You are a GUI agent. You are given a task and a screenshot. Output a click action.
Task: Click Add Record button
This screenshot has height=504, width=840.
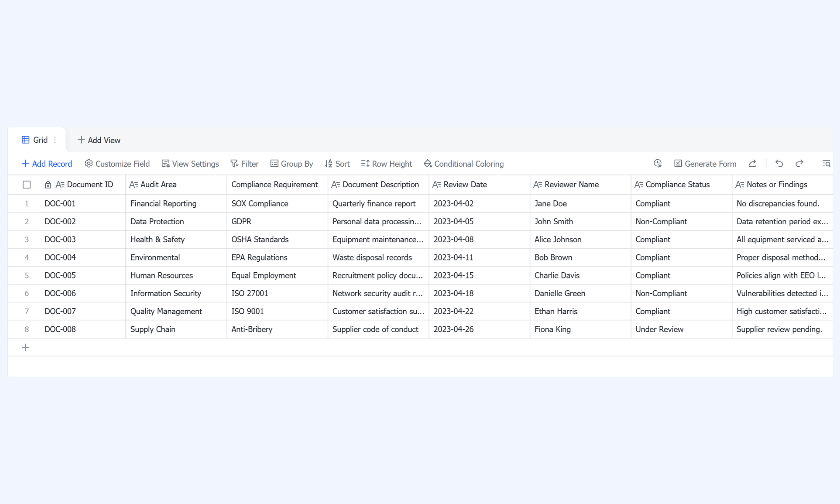(47, 164)
